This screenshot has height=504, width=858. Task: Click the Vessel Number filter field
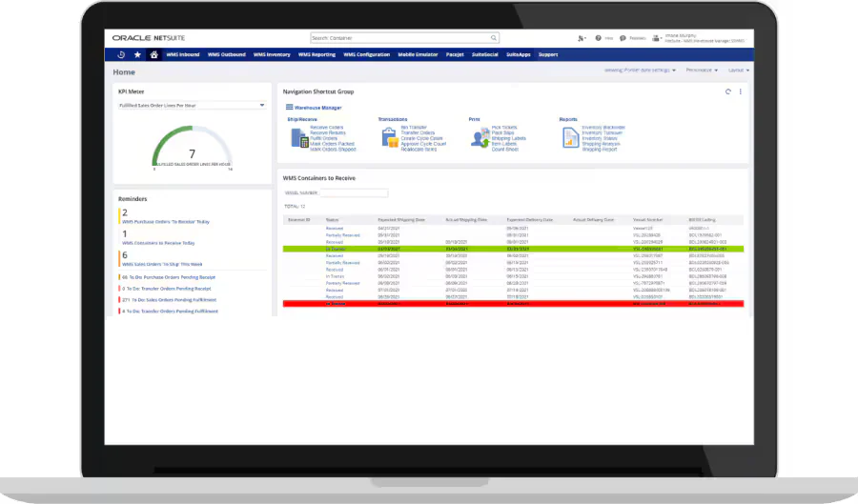(x=354, y=193)
